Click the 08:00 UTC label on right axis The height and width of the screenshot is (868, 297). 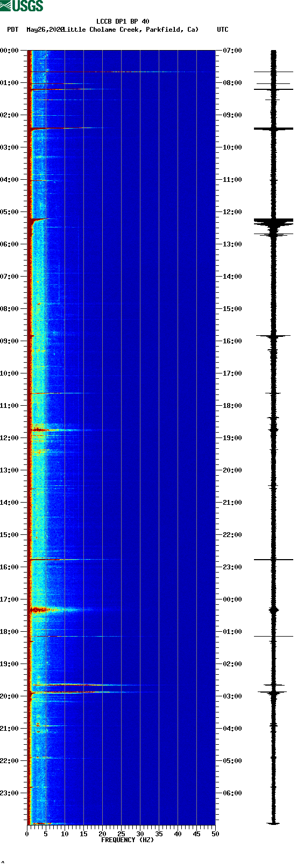tap(232, 83)
